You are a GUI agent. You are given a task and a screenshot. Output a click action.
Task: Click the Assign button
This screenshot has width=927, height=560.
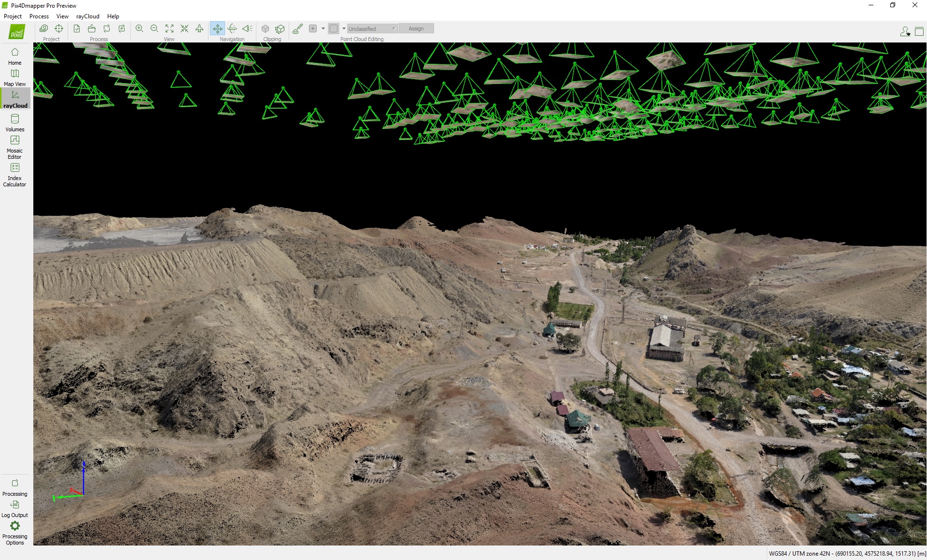416,28
